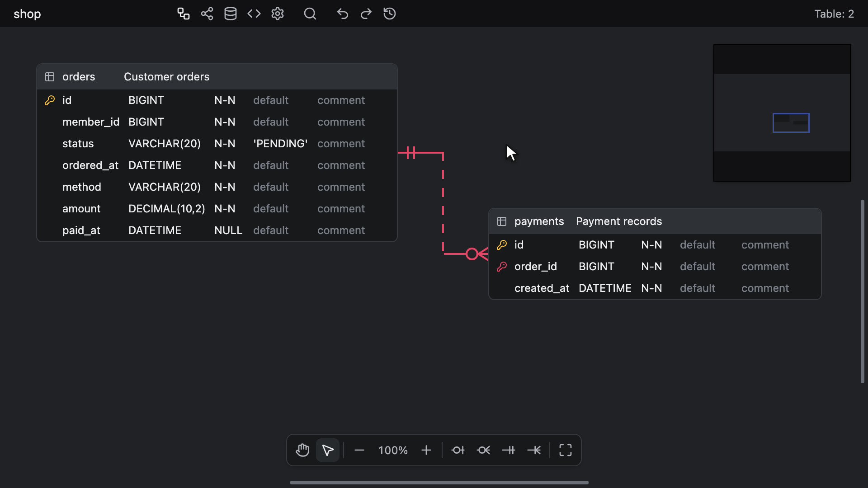Undo the last action
The width and height of the screenshot is (868, 488).
tap(343, 14)
